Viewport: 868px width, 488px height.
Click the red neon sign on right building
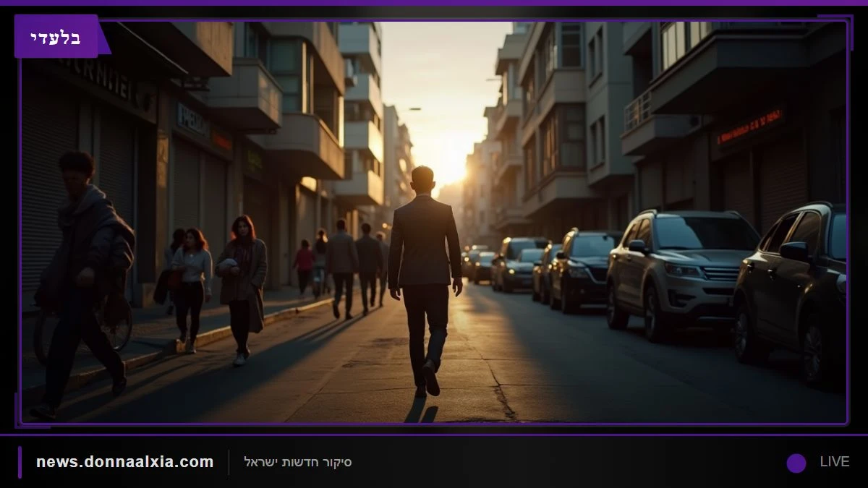(750, 126)
